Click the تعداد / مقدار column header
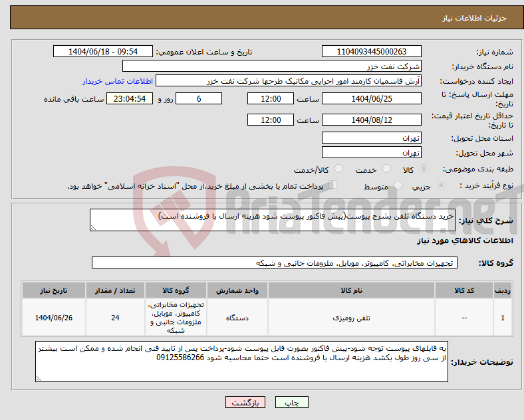 pos(115,290)
